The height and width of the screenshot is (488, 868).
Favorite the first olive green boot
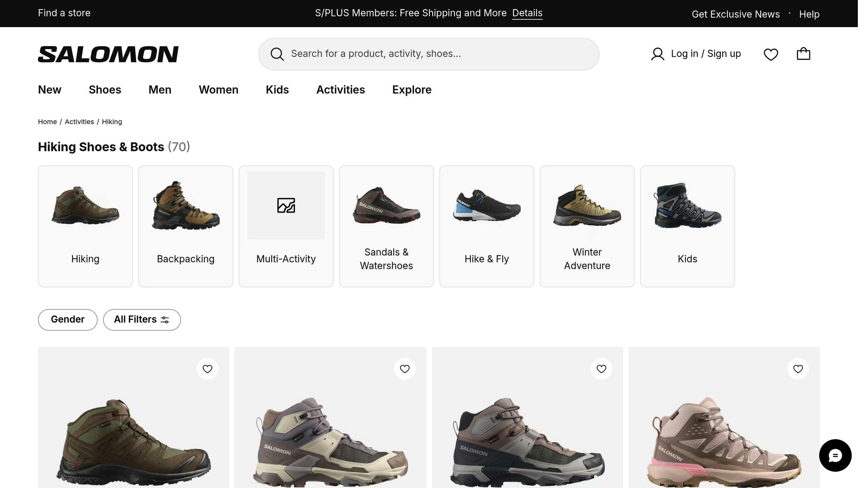[x=207, y=369]
